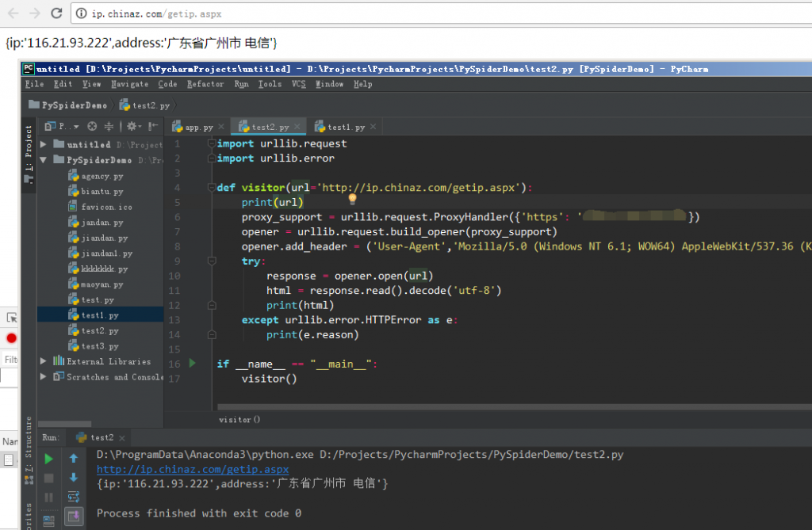Click the up arrow in Run console toolbar
The height and width of the screenshot is (530, 812).
[74, 458]
